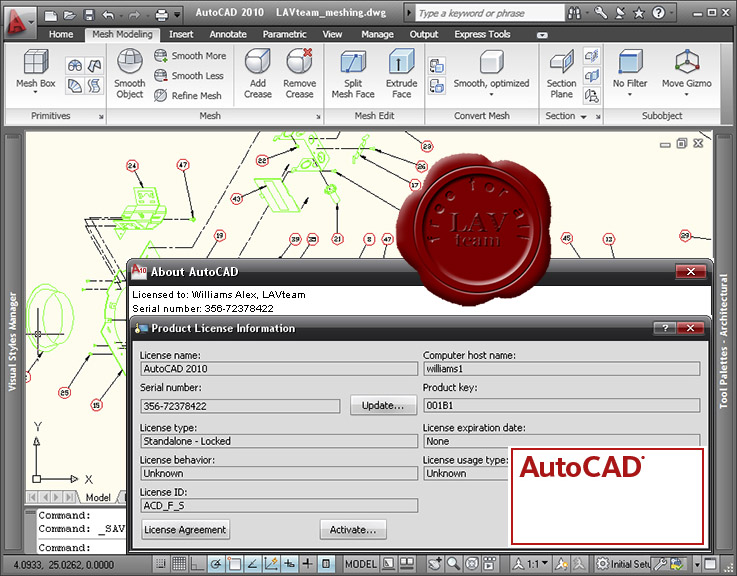
Task: Expand the quick access toolbar customize arrow
Action: pos(177,16)
